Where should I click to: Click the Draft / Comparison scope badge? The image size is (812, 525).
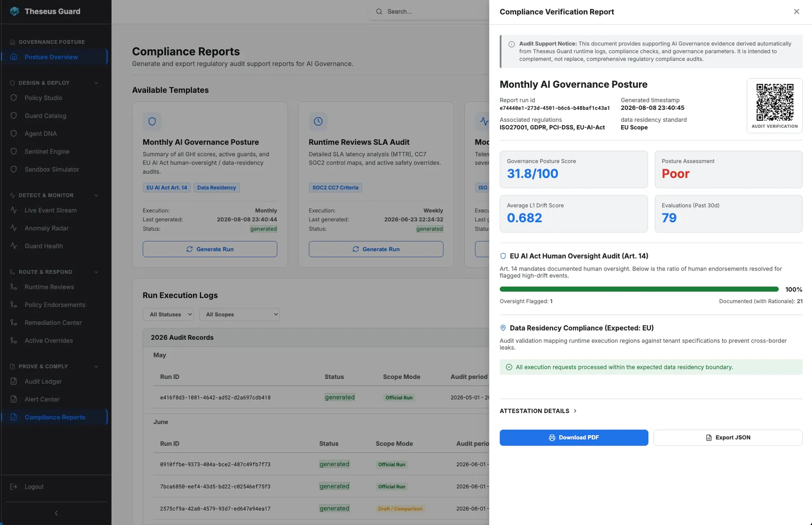(x=400, y=509)
